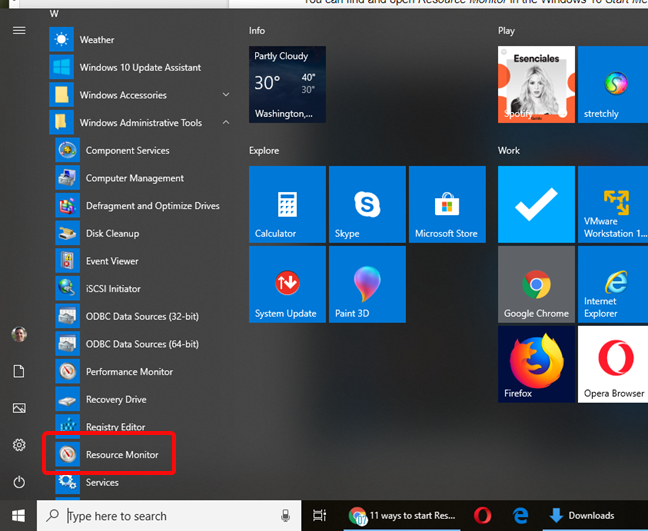Viewport: 648px width, 531px height.
Task: Open Opera from the taskbar
Action: click(483, 515)
